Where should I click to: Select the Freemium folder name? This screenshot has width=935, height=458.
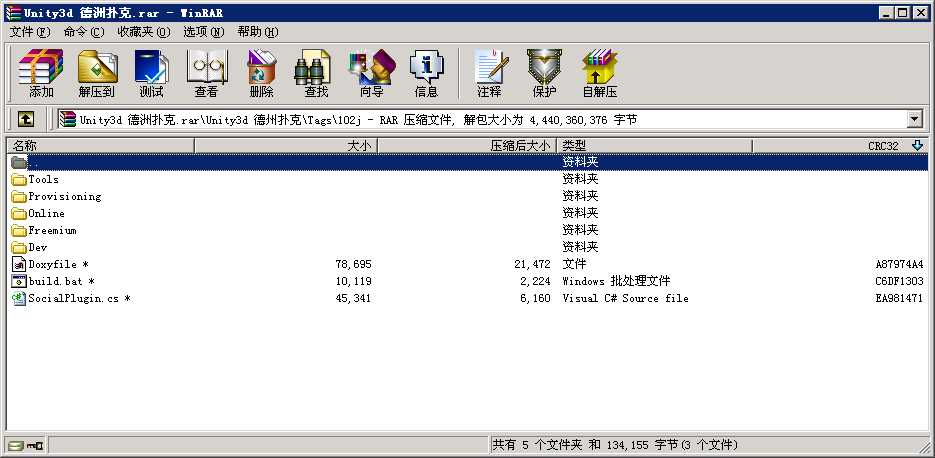click(x=52, y=230)
